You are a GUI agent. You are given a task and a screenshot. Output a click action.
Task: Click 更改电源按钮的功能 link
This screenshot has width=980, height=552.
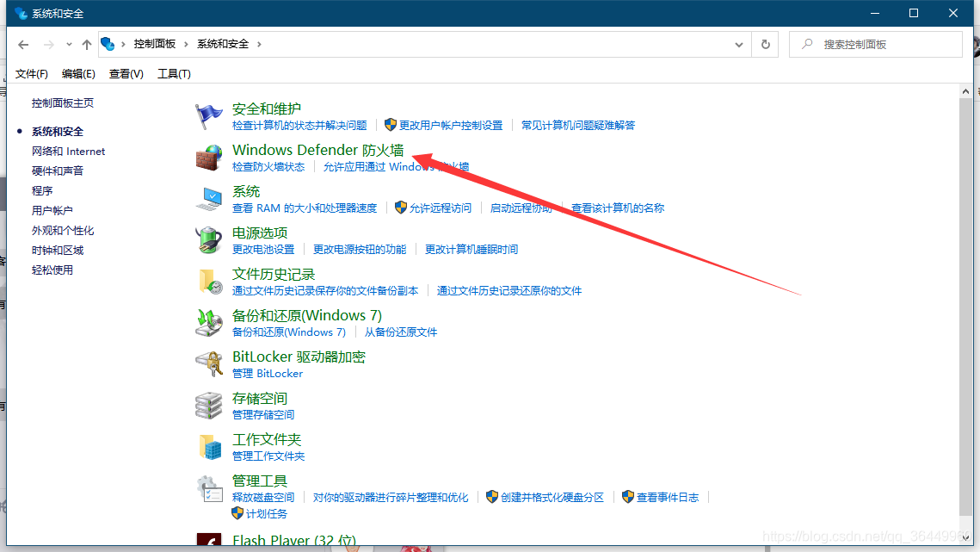coord(360,249)
